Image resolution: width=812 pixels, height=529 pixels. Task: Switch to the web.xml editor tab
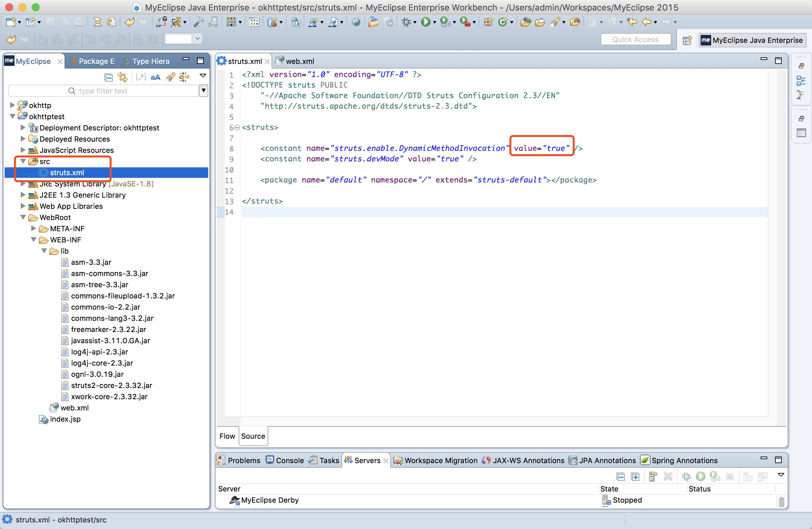[299, 61]
